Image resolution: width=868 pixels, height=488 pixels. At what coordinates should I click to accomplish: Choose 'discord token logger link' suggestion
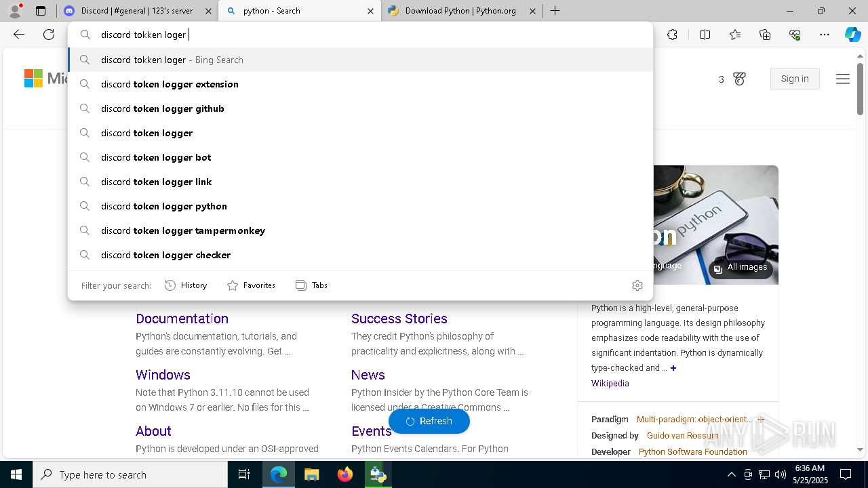tap(360, 182)
